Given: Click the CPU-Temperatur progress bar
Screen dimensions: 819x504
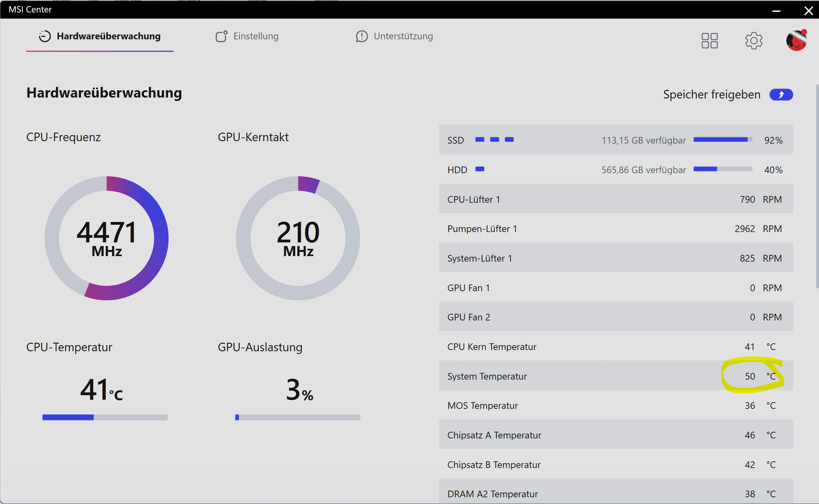Looking at the screenshot, I should click(105, 417).
